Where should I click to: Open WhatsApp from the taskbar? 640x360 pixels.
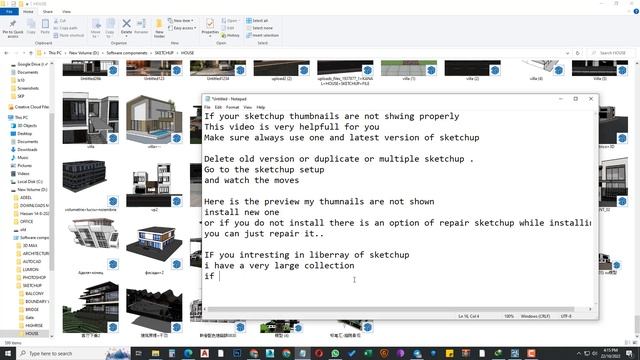point(335,353)
